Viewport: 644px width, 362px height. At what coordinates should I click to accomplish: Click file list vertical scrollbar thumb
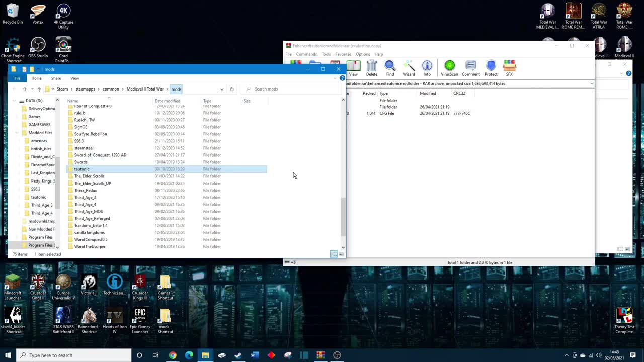(343, 216)
